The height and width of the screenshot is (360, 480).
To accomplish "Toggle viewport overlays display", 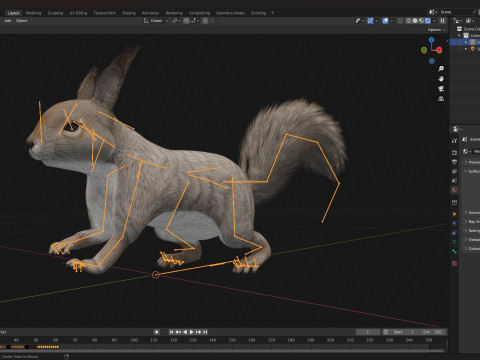I will click(x=385, y=21).
